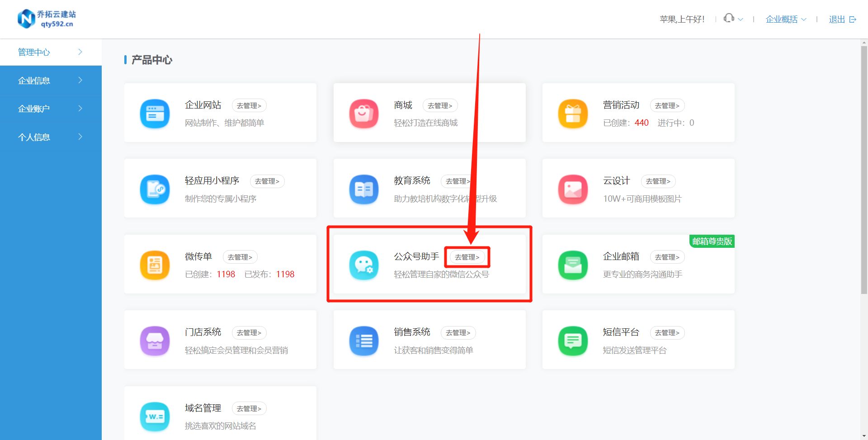Click the 营销活动 gift box icon

coord(573,114)
